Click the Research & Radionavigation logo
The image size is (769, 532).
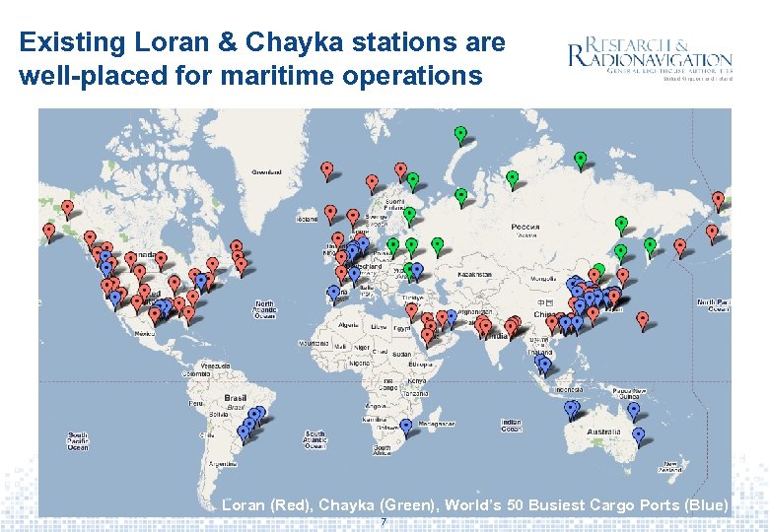[x=651, y=58]
